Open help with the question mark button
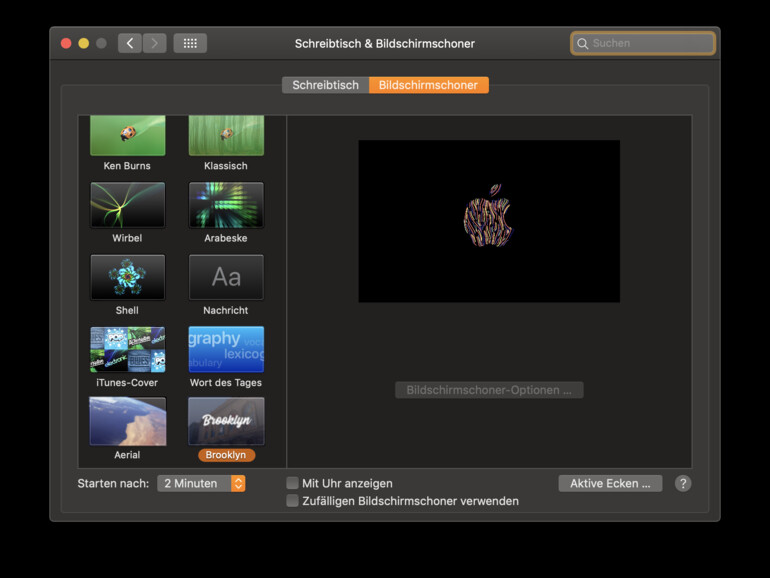The height and width of the screenshot is (578, 770). pos(683,483)
